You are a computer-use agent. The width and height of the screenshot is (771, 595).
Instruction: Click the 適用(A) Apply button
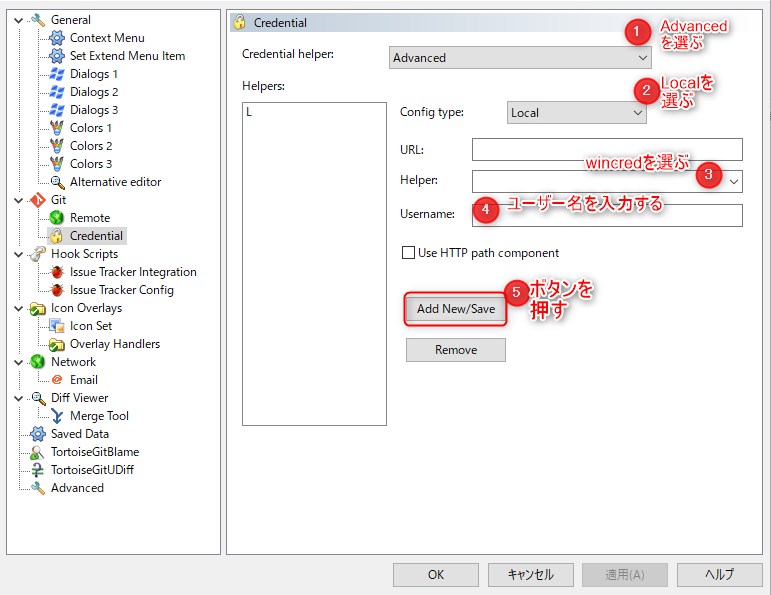[x=625, y=575]
